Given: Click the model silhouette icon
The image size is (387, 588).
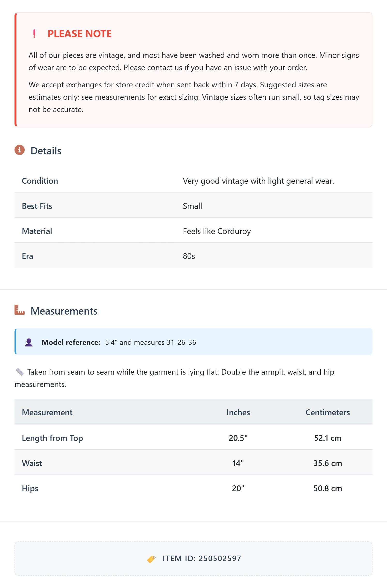Looking at the screenshot, I should coord(29,342).
